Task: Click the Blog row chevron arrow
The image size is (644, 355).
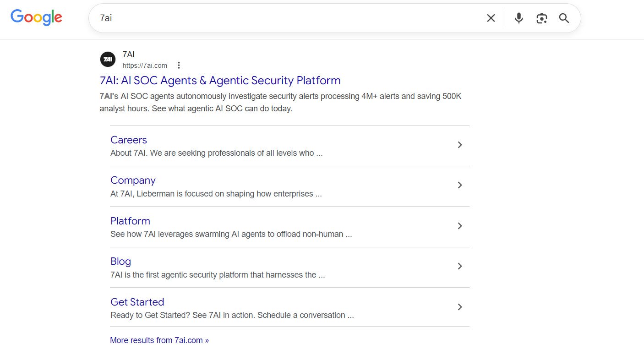Action: (460, 266)
